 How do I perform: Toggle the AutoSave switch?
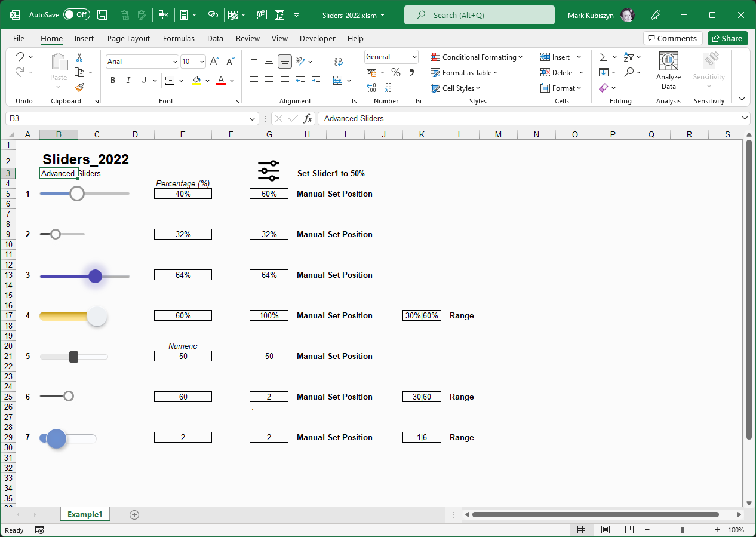pos(76,15)
